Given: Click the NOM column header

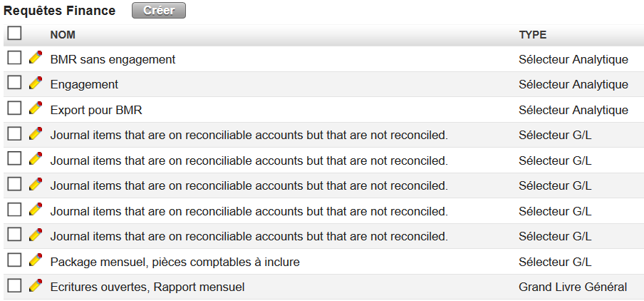Looking at the screenshot, I should (x=63, y=35).
